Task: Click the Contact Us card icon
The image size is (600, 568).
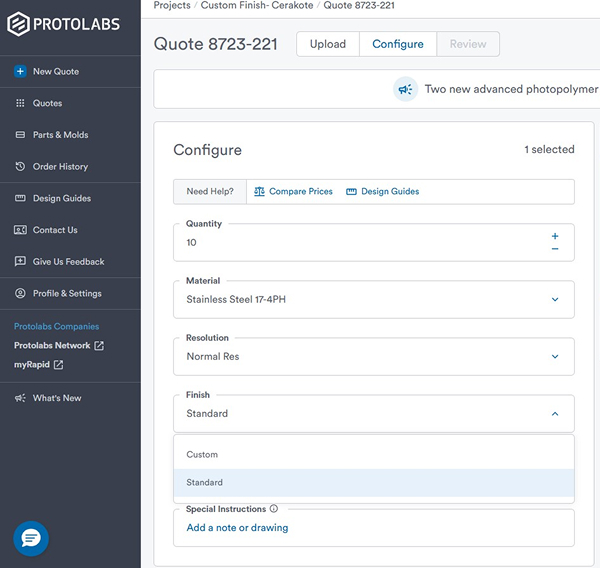Action: click(20, 230)
